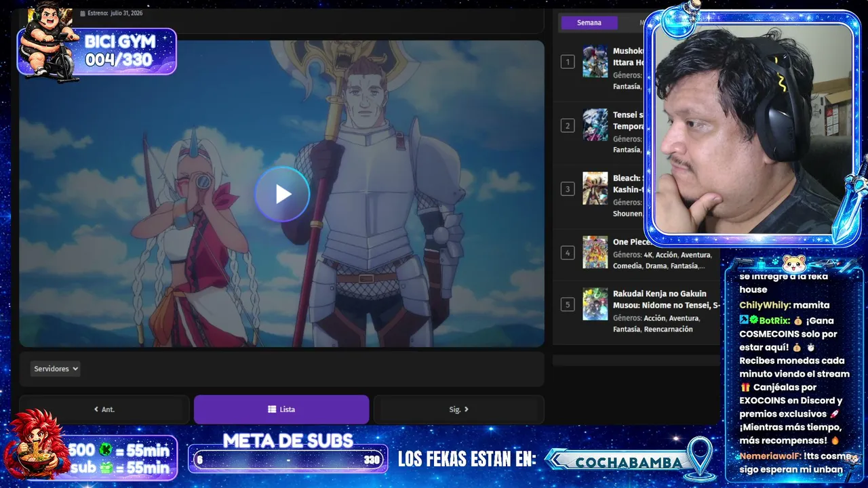This screenshot has width=868, height=488.
Task: Open the Bleach title link in ranking
Action: point(628,184)
